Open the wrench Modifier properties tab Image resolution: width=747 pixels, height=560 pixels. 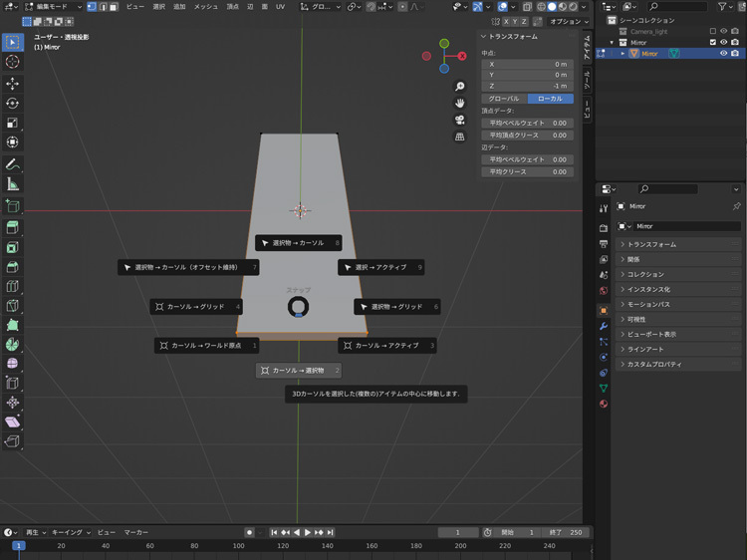(x=604, y=326)
